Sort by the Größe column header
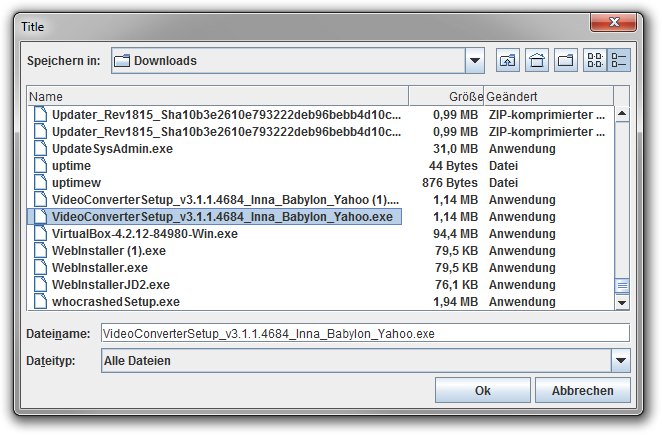 coord(446,96)
